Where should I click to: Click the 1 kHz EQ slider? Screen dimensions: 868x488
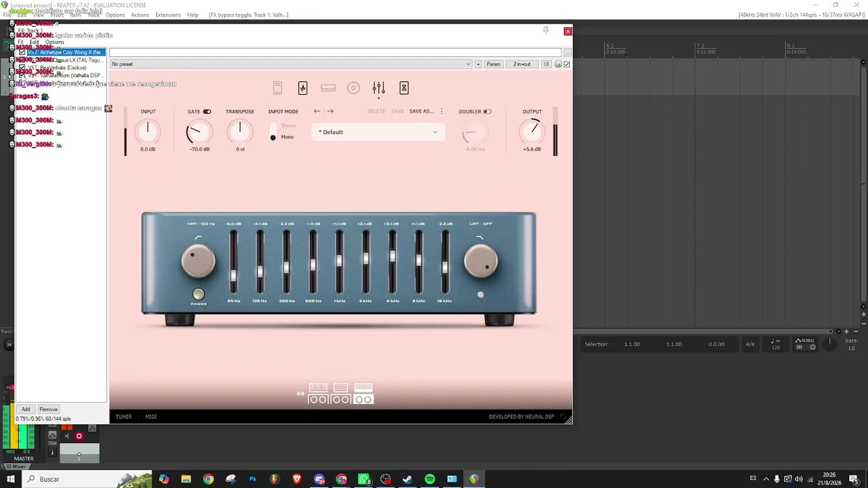coord(339,262)
